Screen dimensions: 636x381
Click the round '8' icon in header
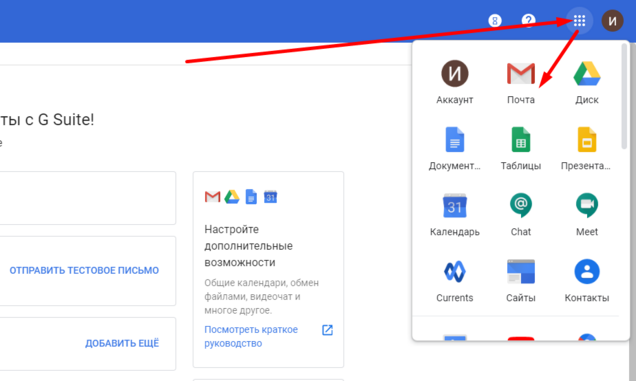pos(495,20)
